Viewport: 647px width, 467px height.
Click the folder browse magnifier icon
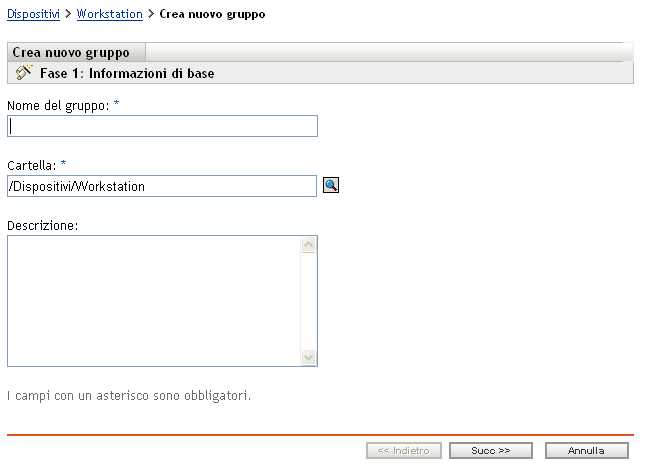pos(331,185)
